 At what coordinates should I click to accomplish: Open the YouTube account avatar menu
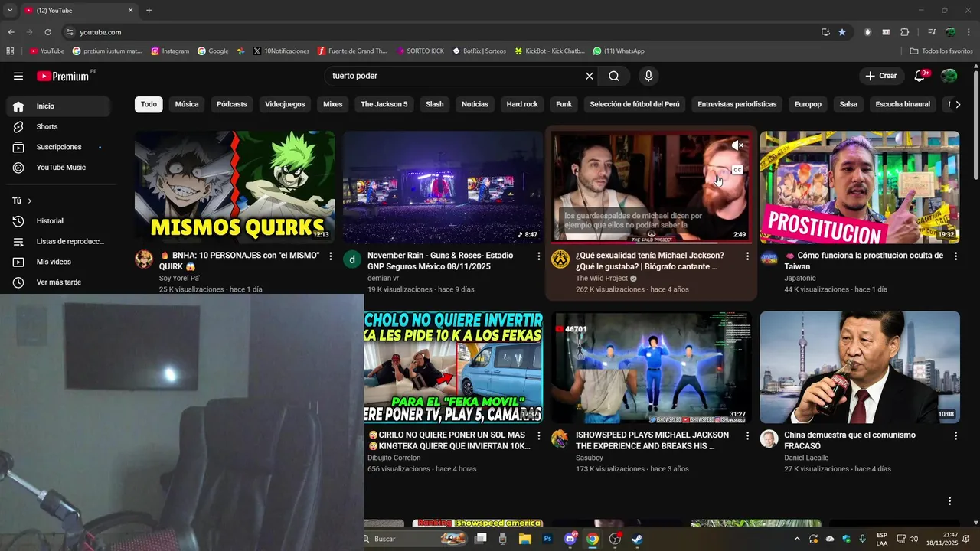click(x=949, y=76)
